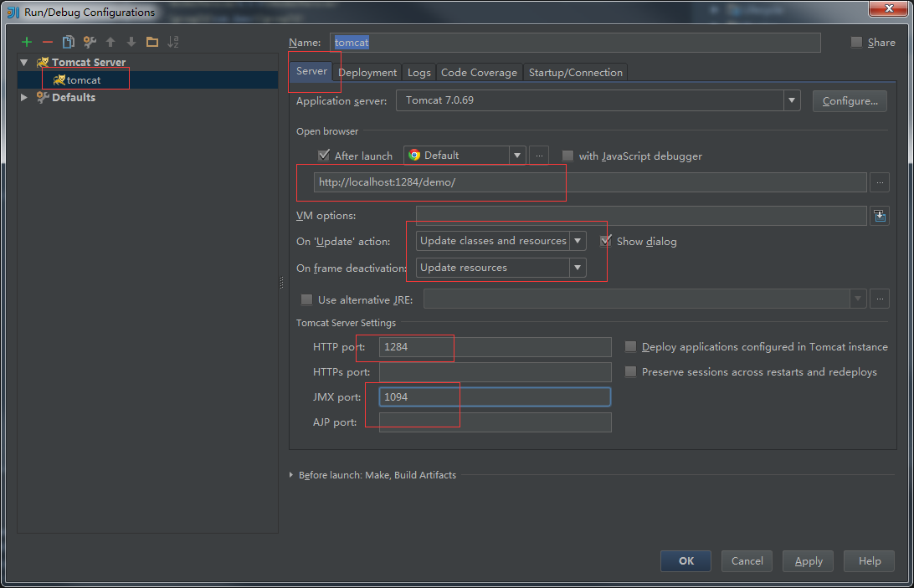This screenshot has width=914, height=588.
Task: Move configuration up with the up arrow
Action: tap(110, 42)
